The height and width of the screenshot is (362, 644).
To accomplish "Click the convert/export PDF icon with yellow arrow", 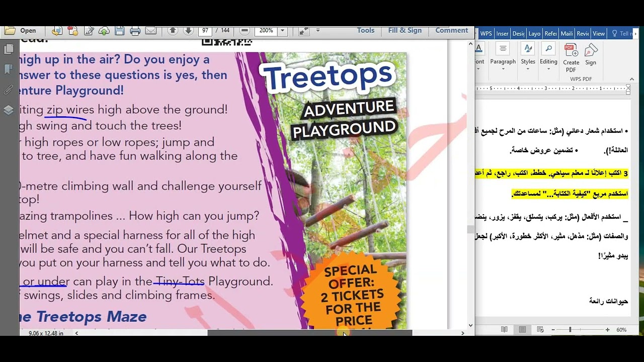I will (57, 31).
